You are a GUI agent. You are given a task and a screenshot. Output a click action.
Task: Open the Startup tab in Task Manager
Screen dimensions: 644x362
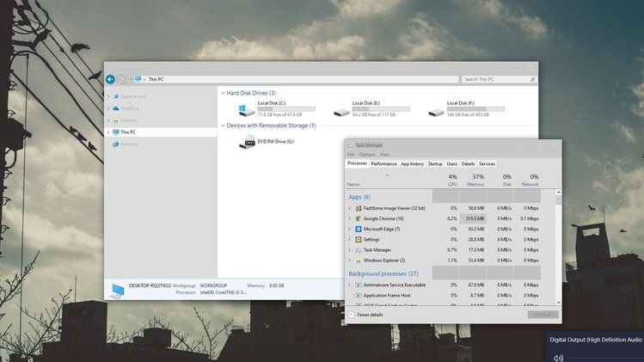(x=435, y=163)
